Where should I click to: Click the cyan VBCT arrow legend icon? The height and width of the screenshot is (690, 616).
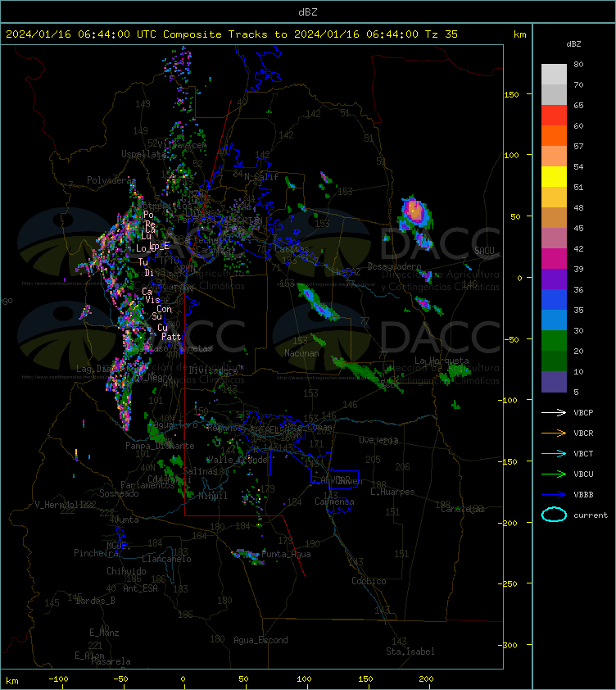click(x=554, y=453)
